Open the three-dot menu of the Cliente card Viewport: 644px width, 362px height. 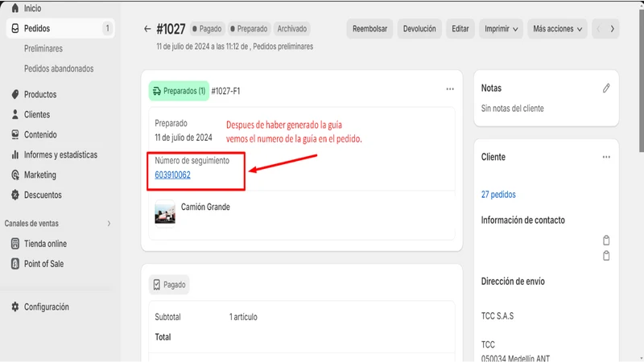click(x=606, y=157)
